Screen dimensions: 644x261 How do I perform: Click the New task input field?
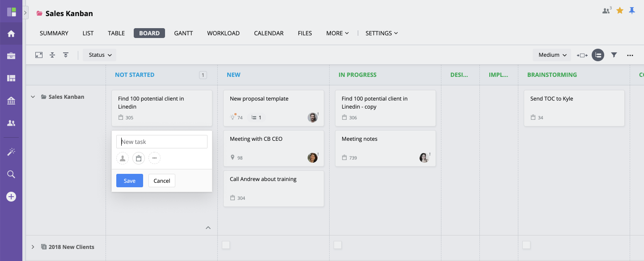[x=162, y=142]
